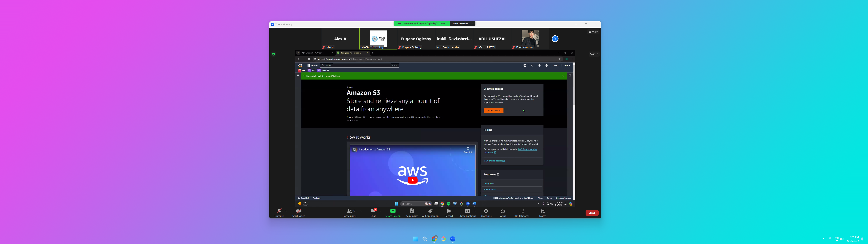
Task: Show more participants with the next arrow
Action: pyautogui.click(x=555, y=39)
